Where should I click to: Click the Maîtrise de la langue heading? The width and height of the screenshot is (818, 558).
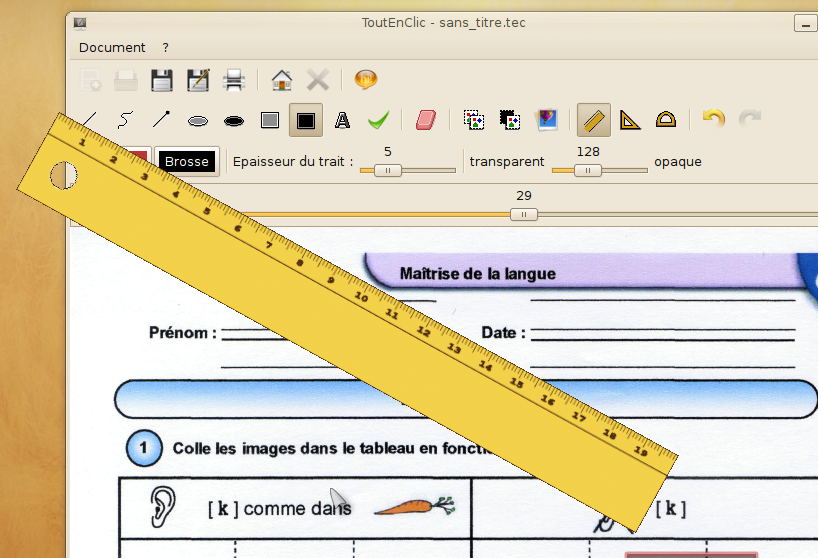pyautogui.click(x=477, y=274)
